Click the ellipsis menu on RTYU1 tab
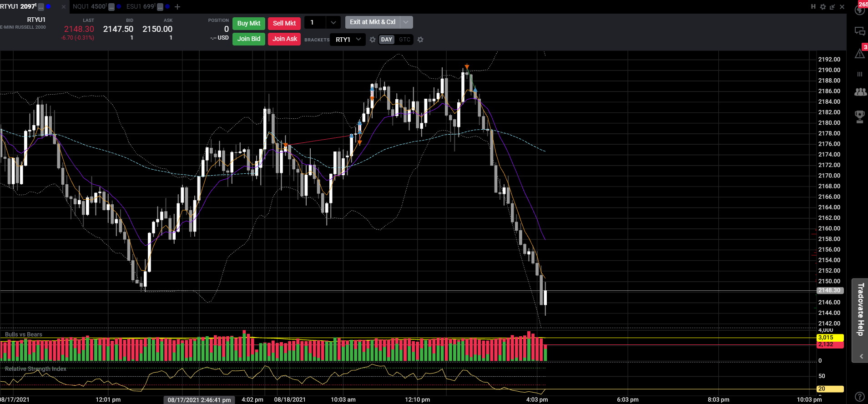This screenshot has height=404, width=868. (x=41, y=7)
